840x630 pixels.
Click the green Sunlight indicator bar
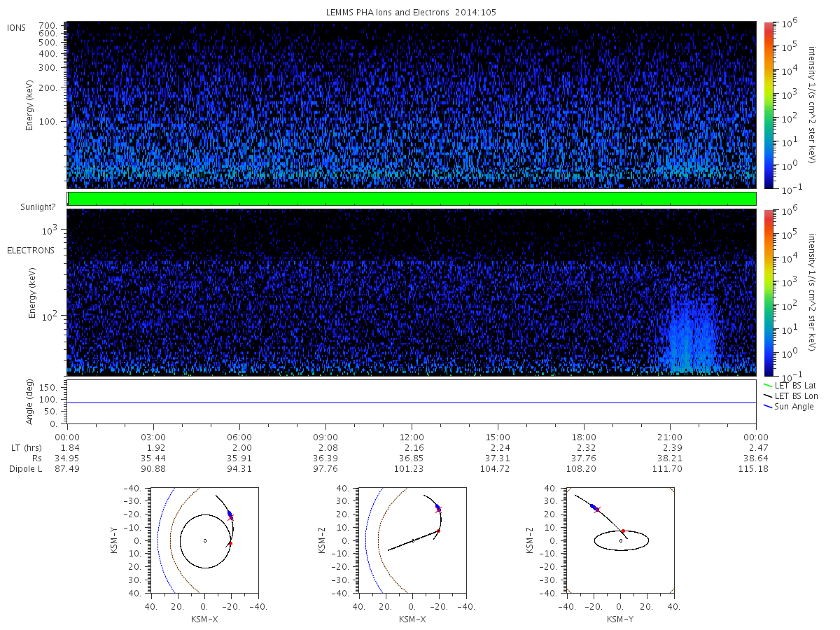[x=411, y=199]
